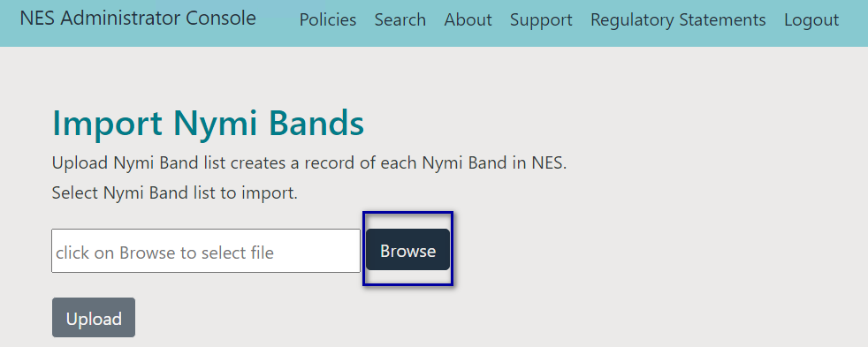Click the gray Upload button

[x=94, y=318]
